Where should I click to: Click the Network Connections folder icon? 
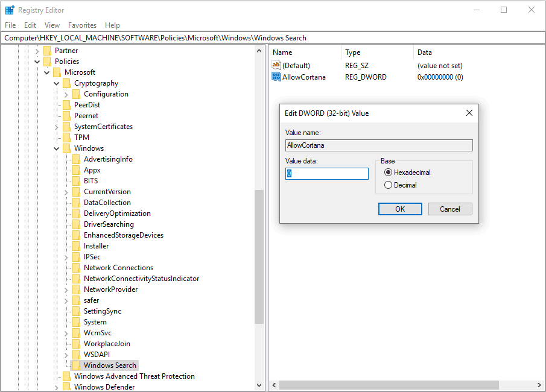point(76,267)
